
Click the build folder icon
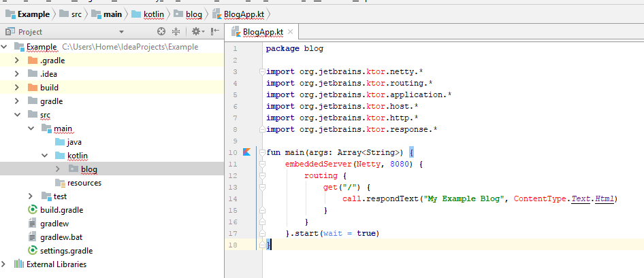pos(33,88)
